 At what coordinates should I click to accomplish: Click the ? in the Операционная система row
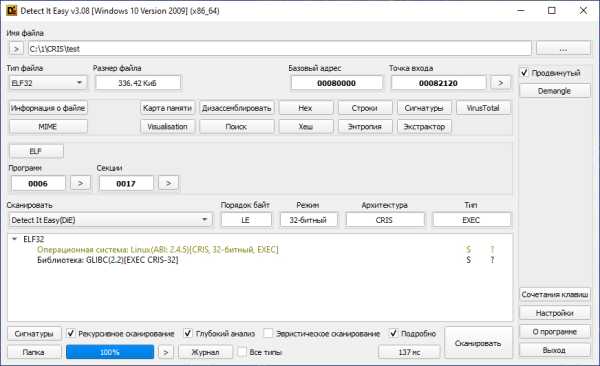[x=492, y=250]
